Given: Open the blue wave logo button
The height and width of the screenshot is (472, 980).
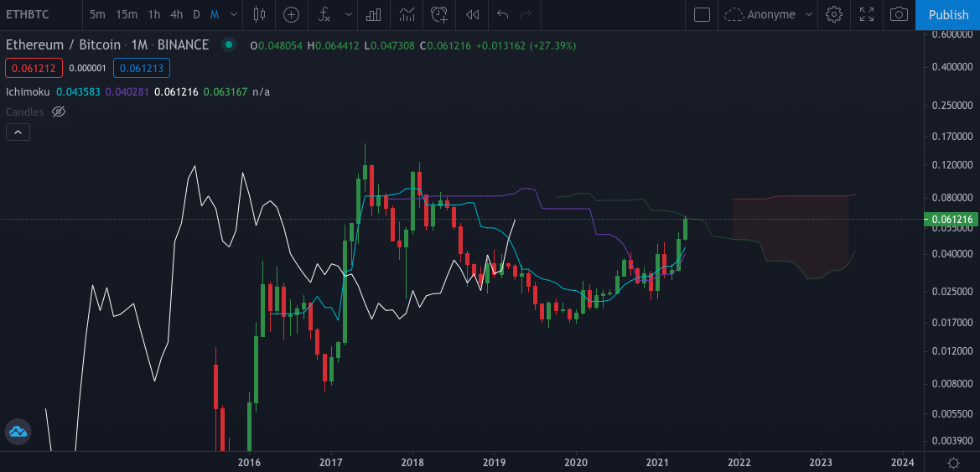Looking at the screenshot, I should [18, 432].
